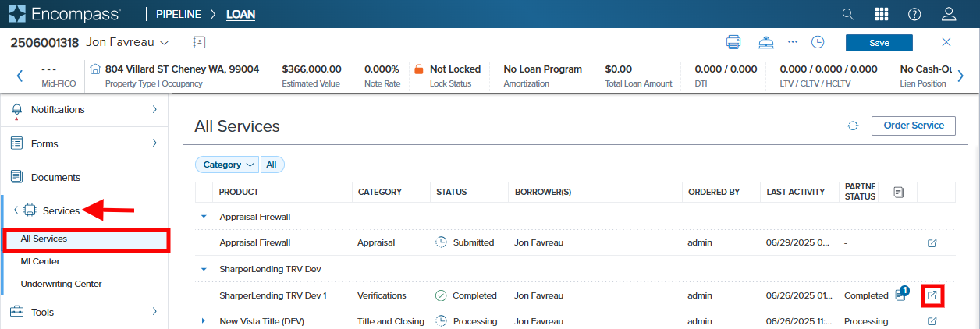Click address 804 Villard ST Cheney

coord(182,69)
